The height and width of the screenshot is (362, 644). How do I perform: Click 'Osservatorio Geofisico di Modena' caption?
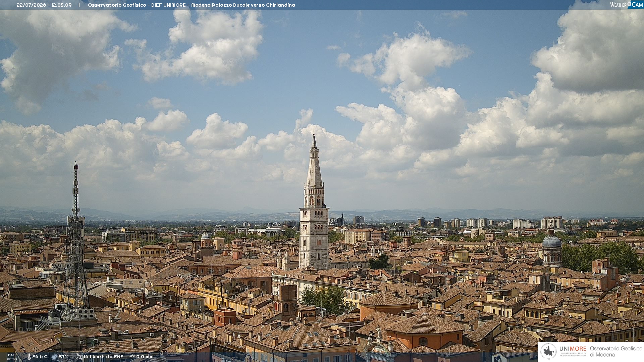(616, 352)
